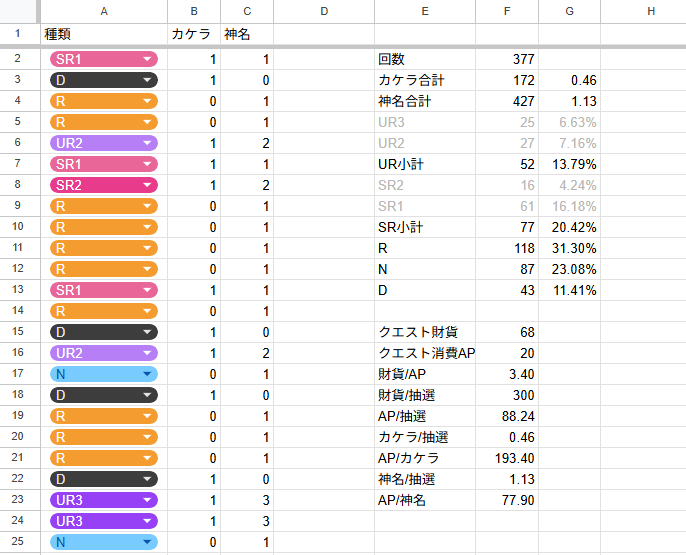
Task: Open the SR1 dropdown chip in row 2
Action: (x=148, y=60)
